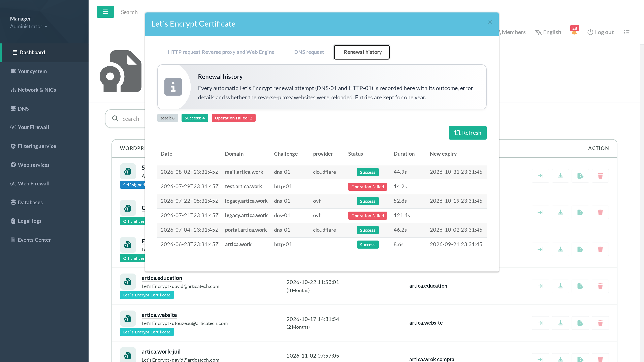This screenshot has height=362, width=644.
Task: Click the green Refresh button
Action: (467, 133)
